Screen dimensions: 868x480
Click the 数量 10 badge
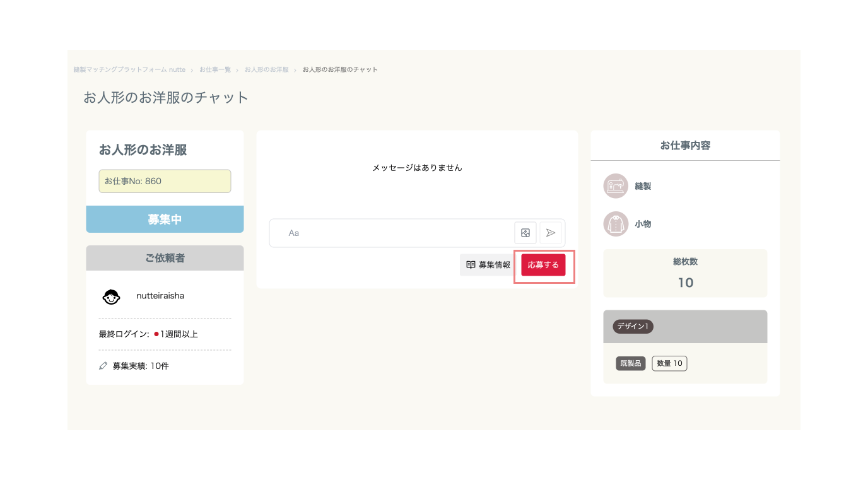pyautogui.click(x=669, y=363)
